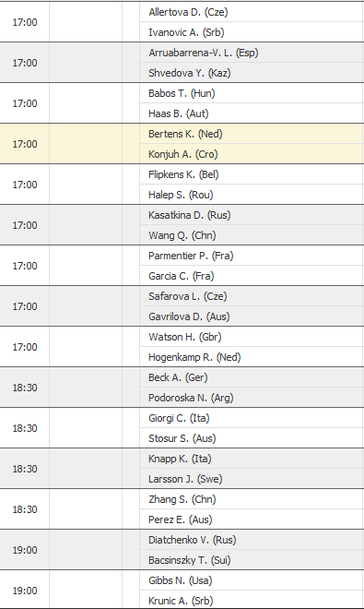Select Garcia C. (Fra) player name
This screenshot has height=609, width=364.
pos(182,276)
